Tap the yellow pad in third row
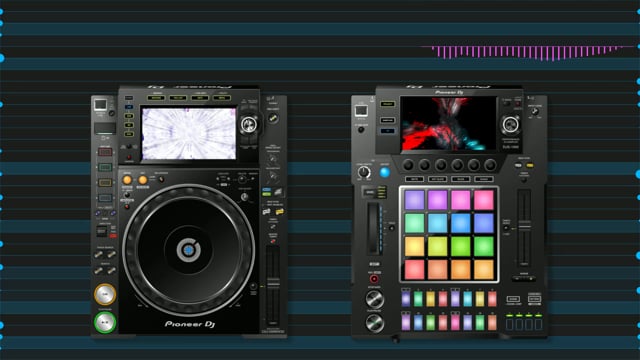Image resolution: width=640 pixels, height=360 pixels. 414,247
